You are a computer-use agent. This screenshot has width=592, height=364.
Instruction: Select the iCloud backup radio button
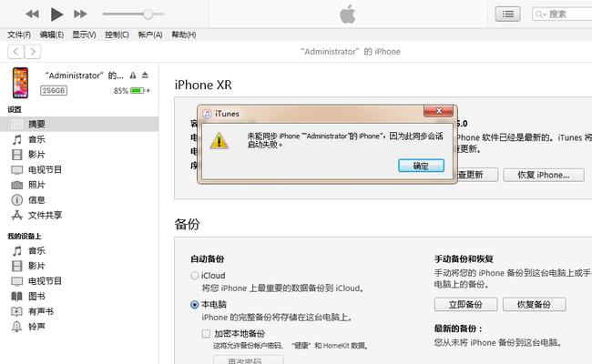coord(194,276)
